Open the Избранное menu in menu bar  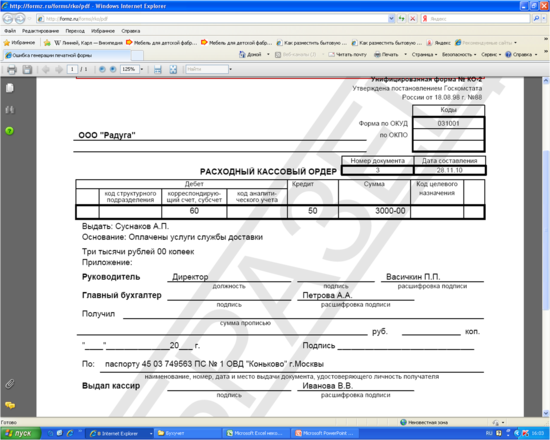[103, 31]
